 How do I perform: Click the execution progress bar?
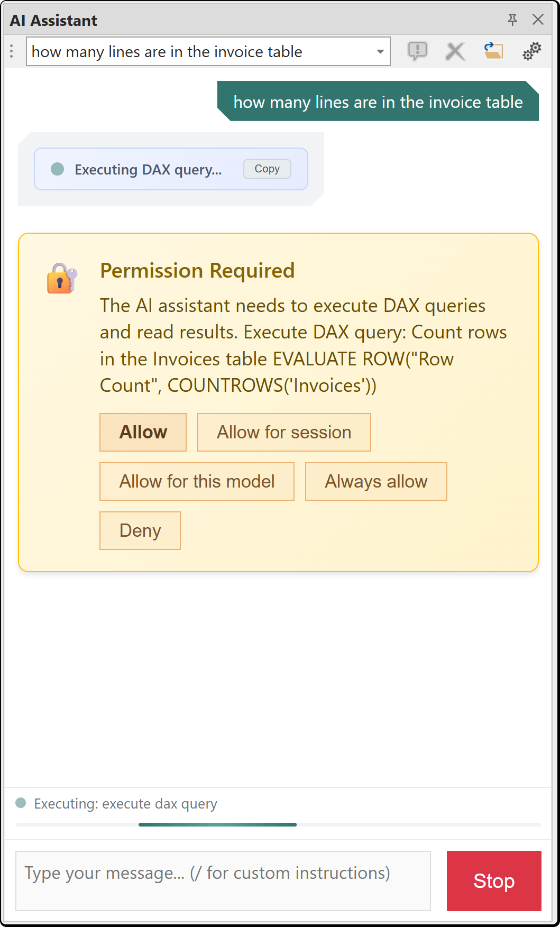[x=217, y=824]
